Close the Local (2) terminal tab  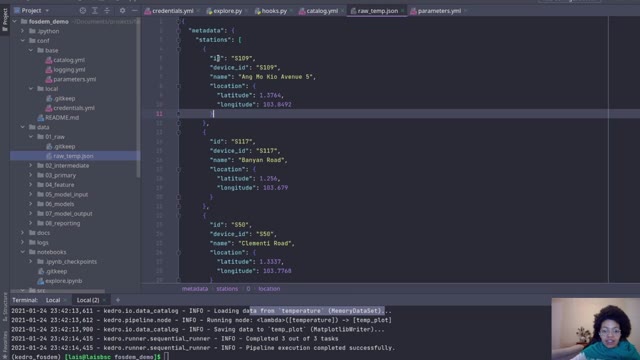tap(104, 300)
